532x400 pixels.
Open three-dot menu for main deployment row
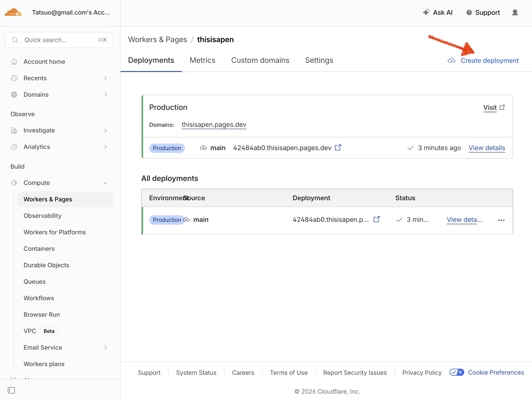click(x=501, y=220)
